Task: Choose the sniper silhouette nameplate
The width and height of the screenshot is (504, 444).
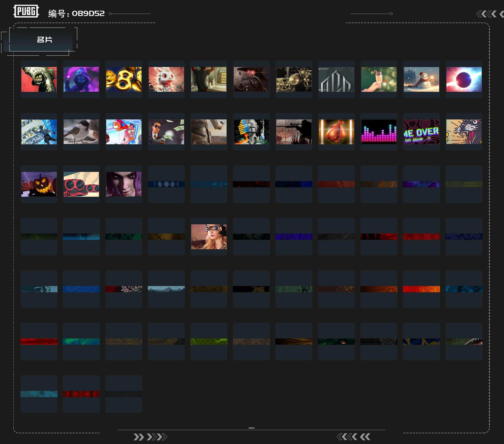Action: click(294, 132)
